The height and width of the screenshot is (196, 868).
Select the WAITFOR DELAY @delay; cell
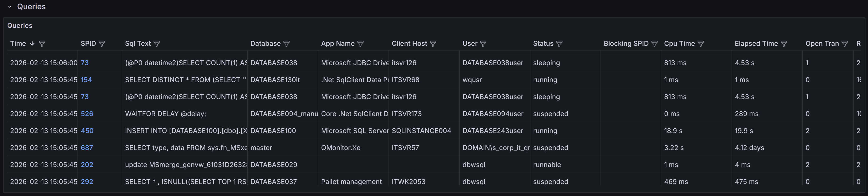[185, 114]
